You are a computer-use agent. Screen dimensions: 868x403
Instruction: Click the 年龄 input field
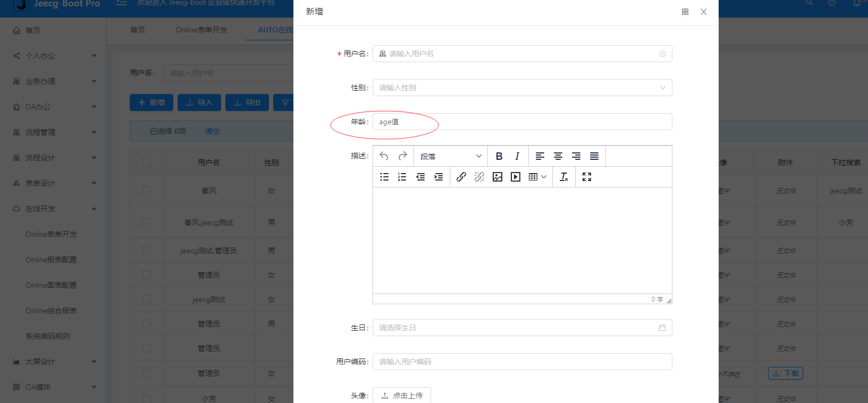523,122
